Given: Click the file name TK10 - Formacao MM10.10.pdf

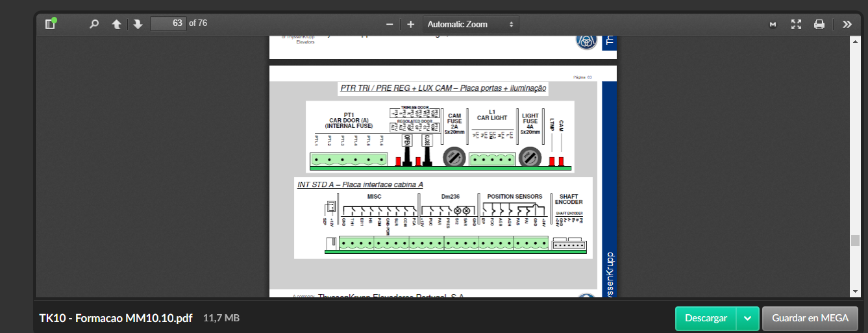Looking at the screenshot, I should click(x=116, y=318).
